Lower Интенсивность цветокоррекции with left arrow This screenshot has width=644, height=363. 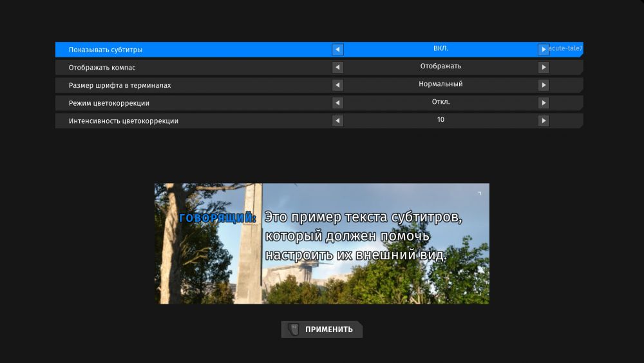point(337,121)
